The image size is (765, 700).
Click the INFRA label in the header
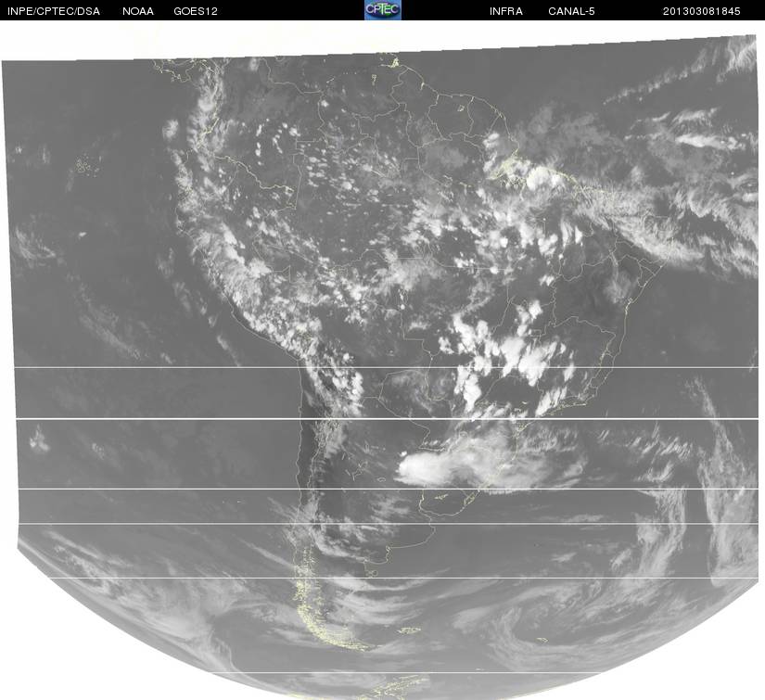pyautogui.click(x=506, y=11)
